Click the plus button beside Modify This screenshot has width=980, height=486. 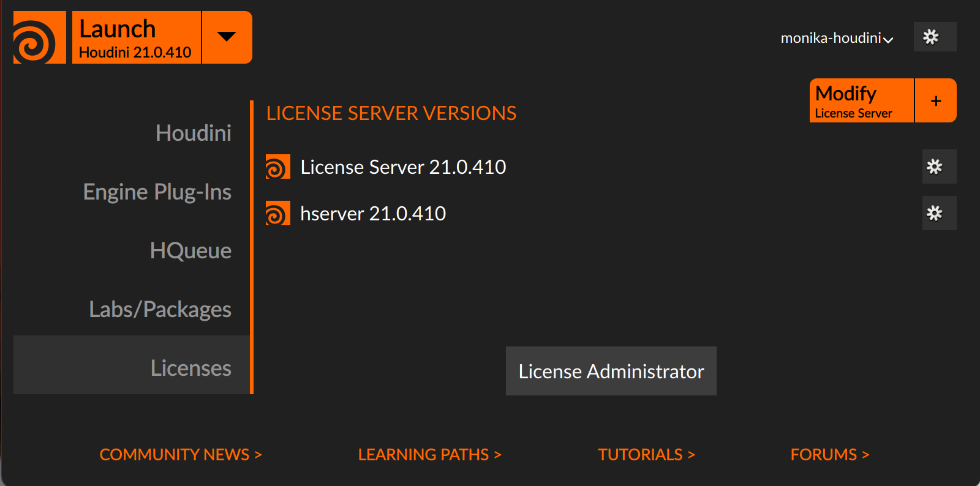[x=936, y=100]
